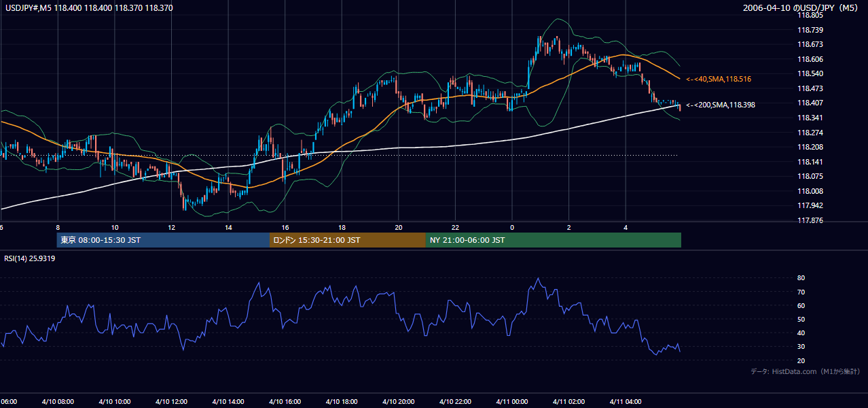
Task: Click the 118.407 price axis label
Action: 810,103
